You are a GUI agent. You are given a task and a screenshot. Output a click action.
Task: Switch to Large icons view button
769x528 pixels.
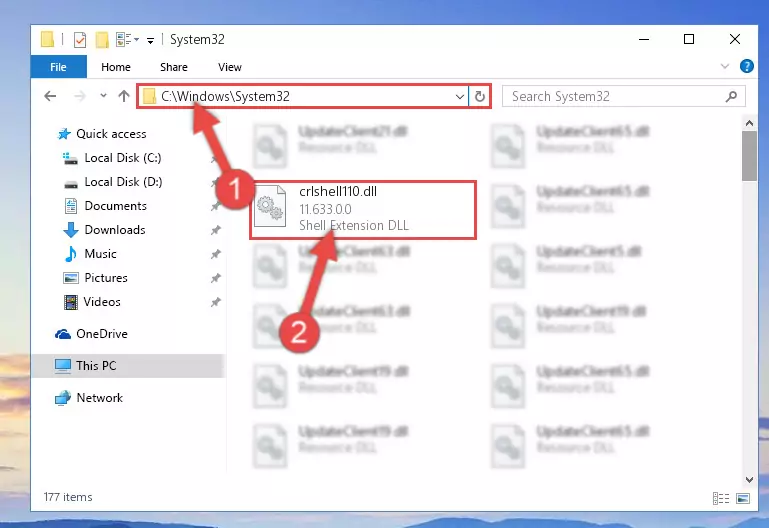coord(743,499)
